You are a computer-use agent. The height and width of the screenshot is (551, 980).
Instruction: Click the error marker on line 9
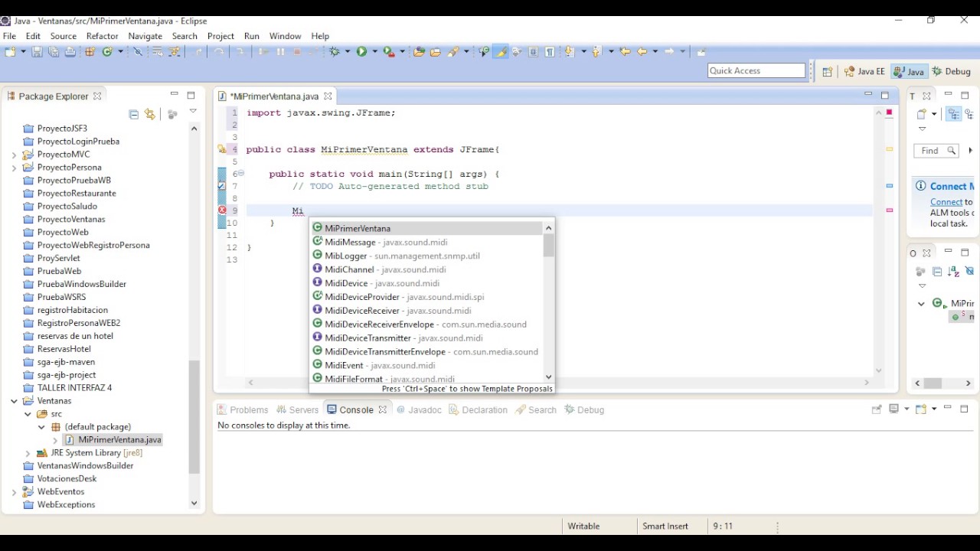[x=222, y=210]
